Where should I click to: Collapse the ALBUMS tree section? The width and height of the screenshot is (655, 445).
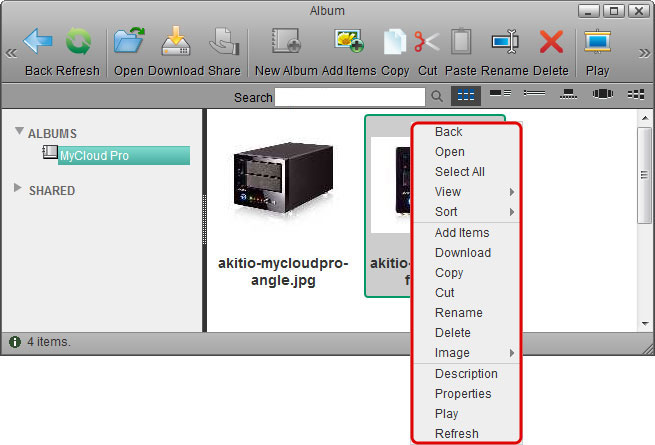(x=20, y=133)
